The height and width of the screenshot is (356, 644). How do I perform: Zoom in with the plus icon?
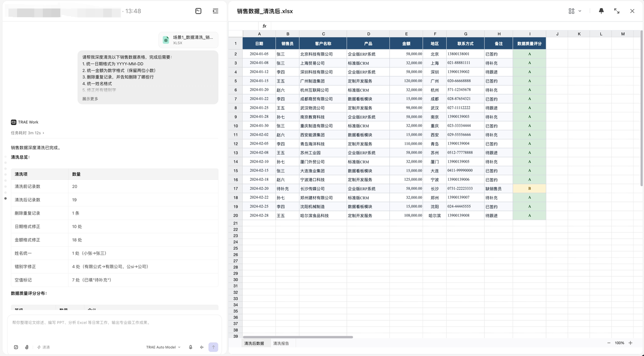tap(630, 343)
